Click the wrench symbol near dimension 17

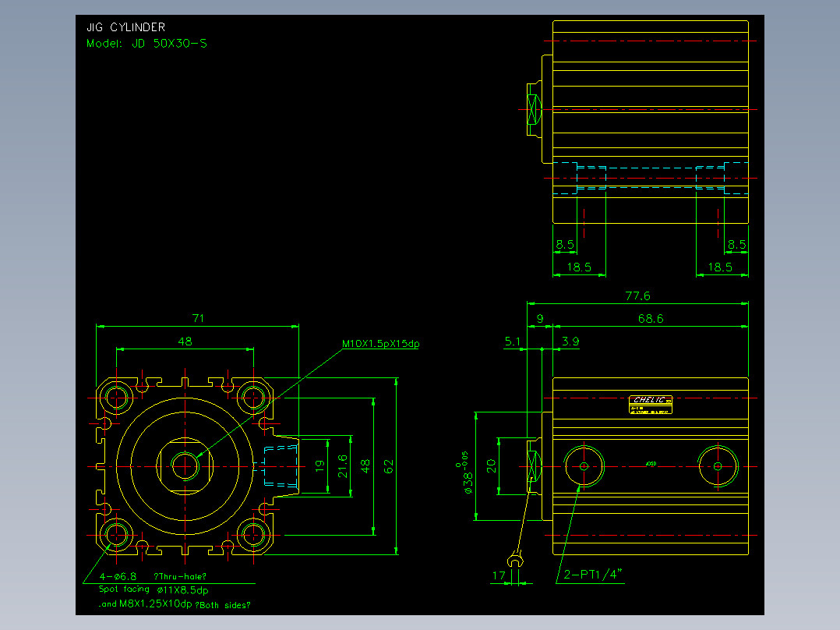point(515,559)
